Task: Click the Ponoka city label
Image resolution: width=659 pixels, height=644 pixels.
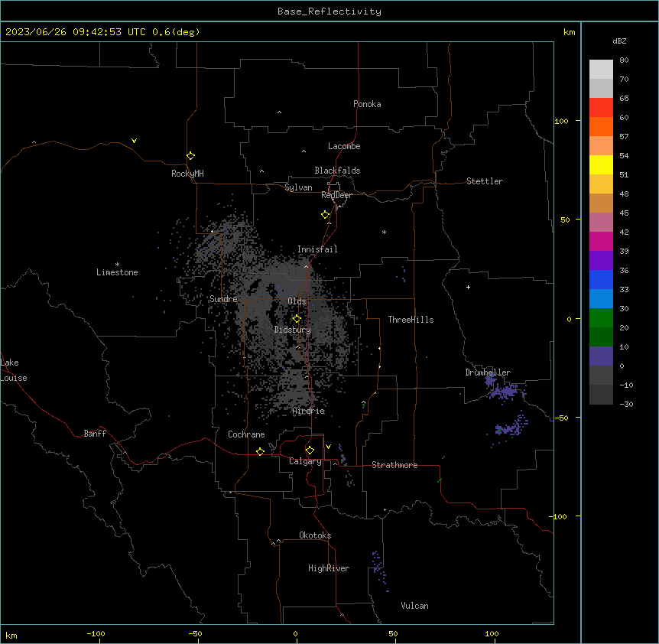Action: [367, 104]
